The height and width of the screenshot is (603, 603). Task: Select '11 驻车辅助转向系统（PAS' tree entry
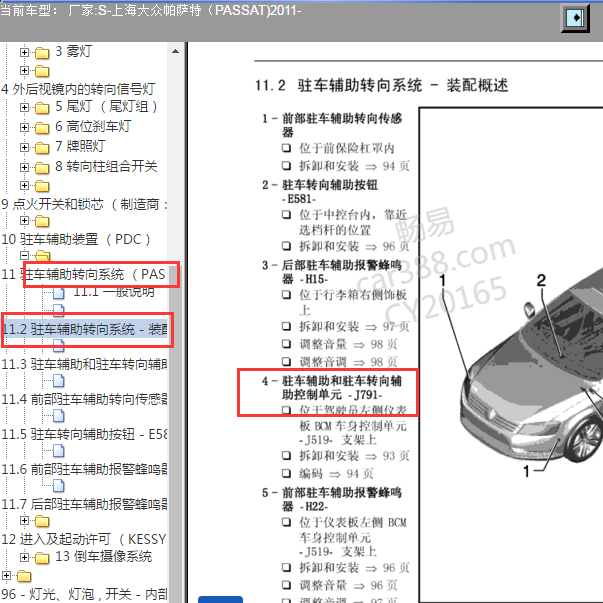83,274
